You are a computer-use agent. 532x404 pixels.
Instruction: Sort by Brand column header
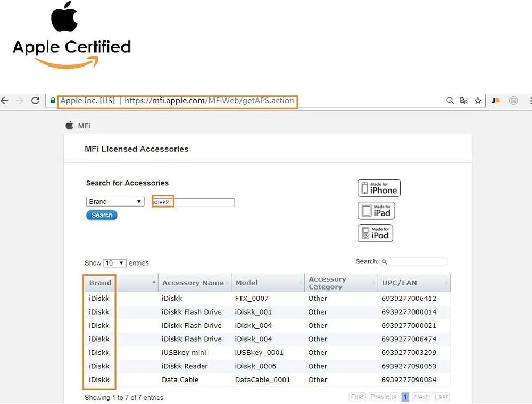(x=121, y=283)
